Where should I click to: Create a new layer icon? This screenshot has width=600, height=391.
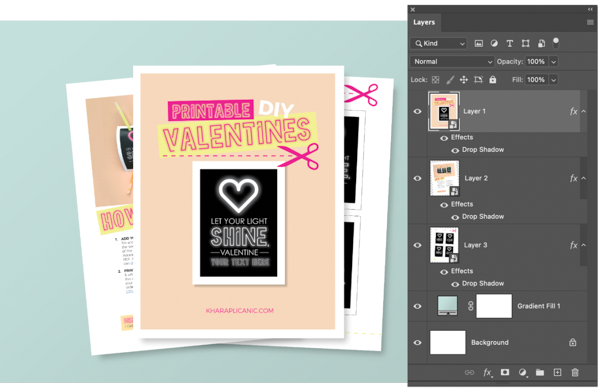557,372
